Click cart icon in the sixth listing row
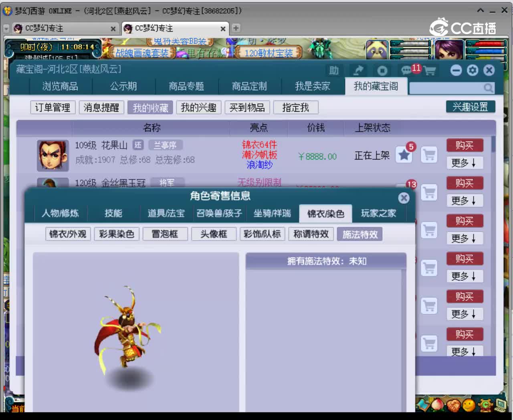Screen dimensions: 513x420 click(x=429, y=343)
